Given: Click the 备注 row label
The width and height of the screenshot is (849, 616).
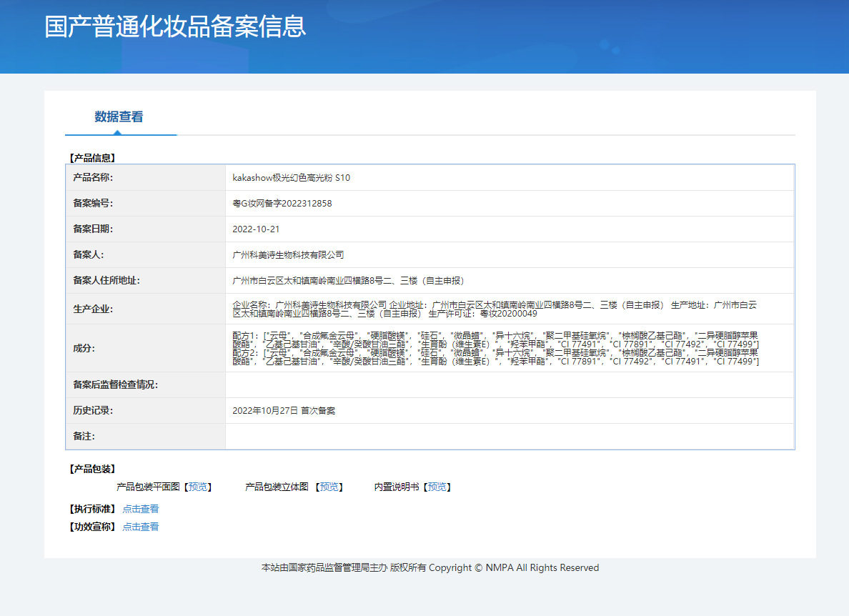Looking at the screenshot, I should click(84, 437).
